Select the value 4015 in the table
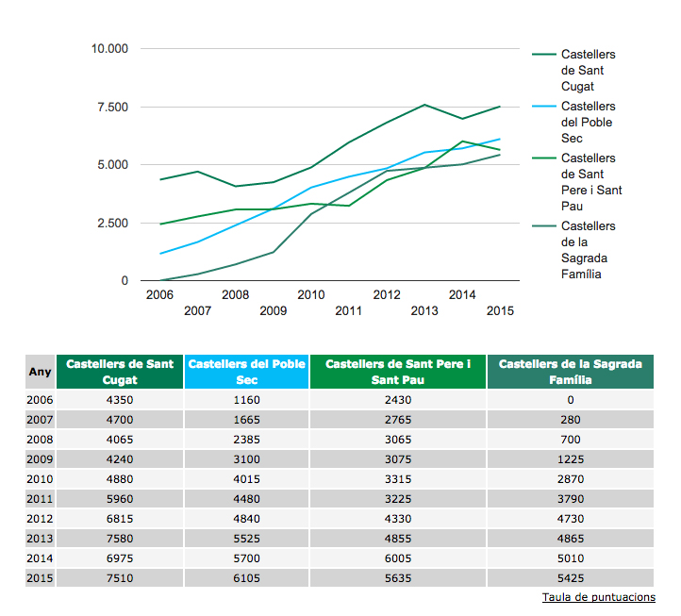 coord(247,479)
